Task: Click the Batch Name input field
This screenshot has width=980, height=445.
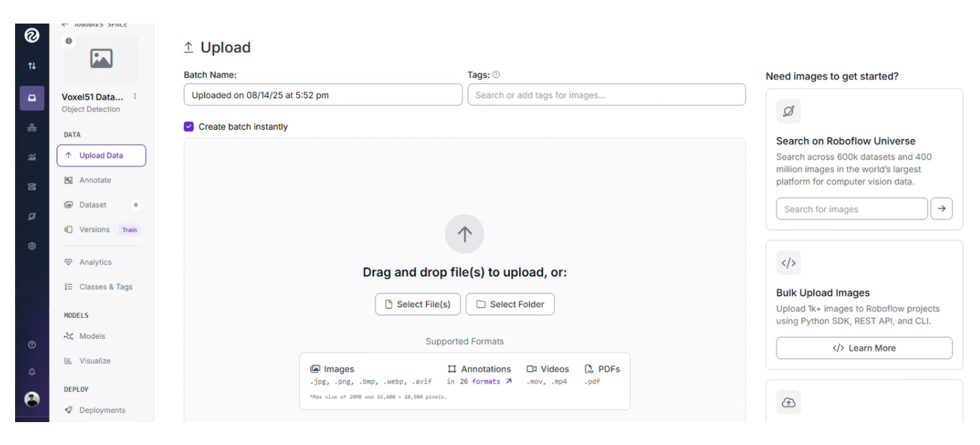Action: point(323,95)
